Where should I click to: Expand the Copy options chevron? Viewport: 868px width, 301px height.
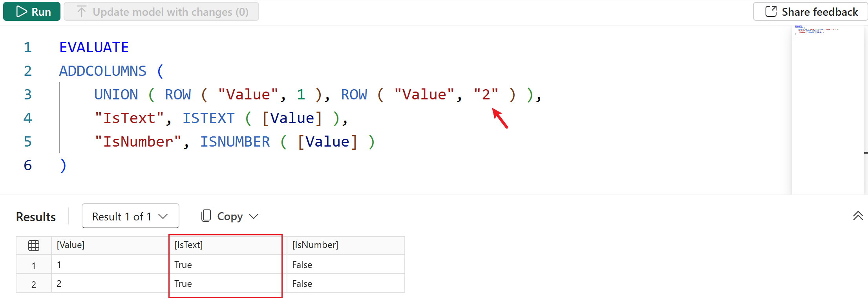tap(254, 217)
